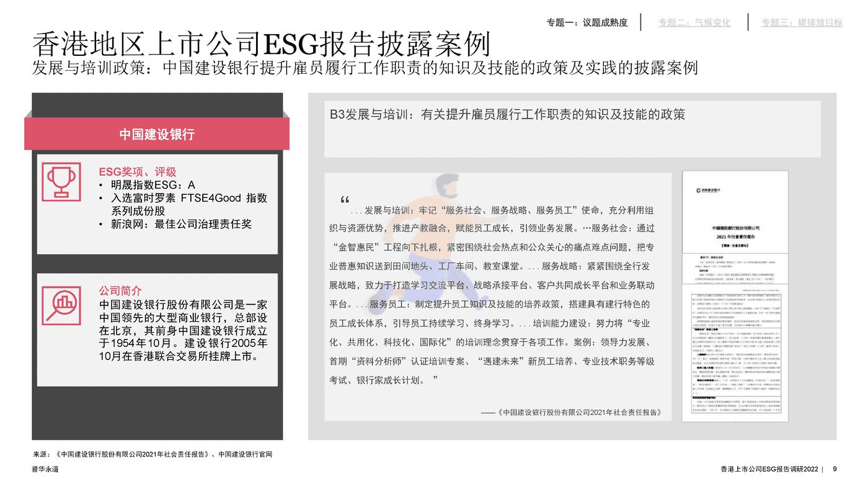Click the company profile paragraph about 1954年10月

[x=184, y=331]
